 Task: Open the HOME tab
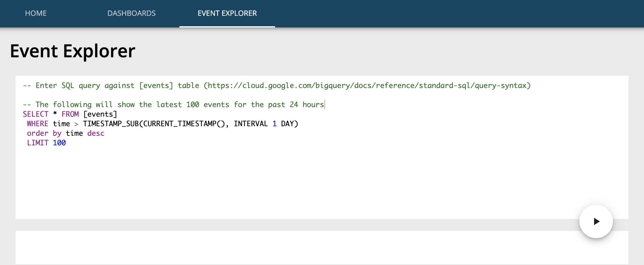pos(36,13)
